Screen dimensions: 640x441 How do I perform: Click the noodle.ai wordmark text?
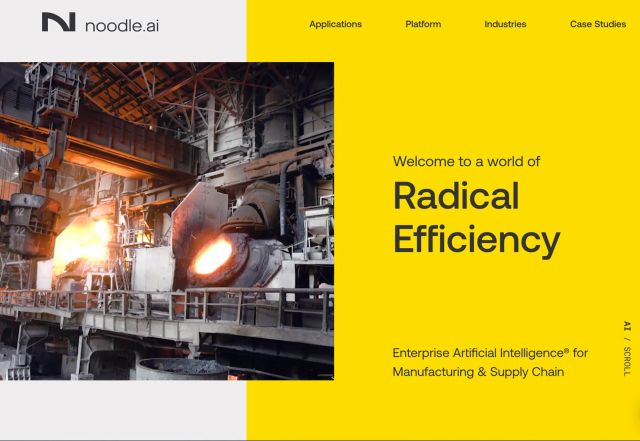(121, 24)
